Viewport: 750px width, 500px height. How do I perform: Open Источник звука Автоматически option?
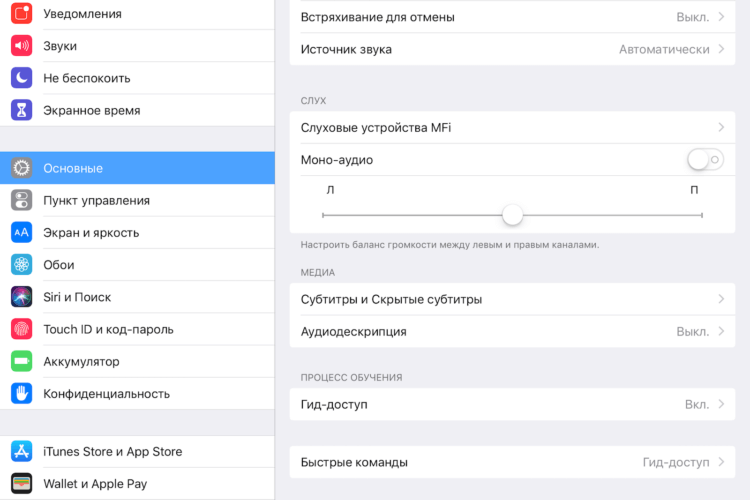[x=512, y=49]
